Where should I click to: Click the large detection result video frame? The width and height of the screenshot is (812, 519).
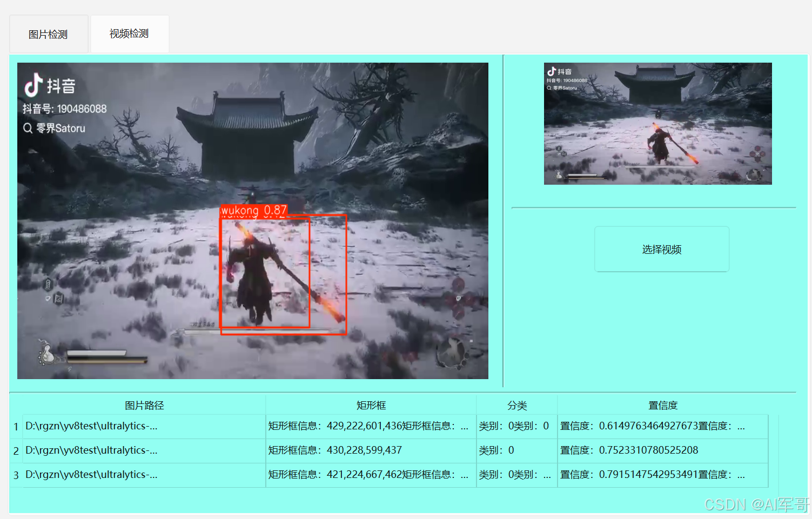tap(253, 220)
